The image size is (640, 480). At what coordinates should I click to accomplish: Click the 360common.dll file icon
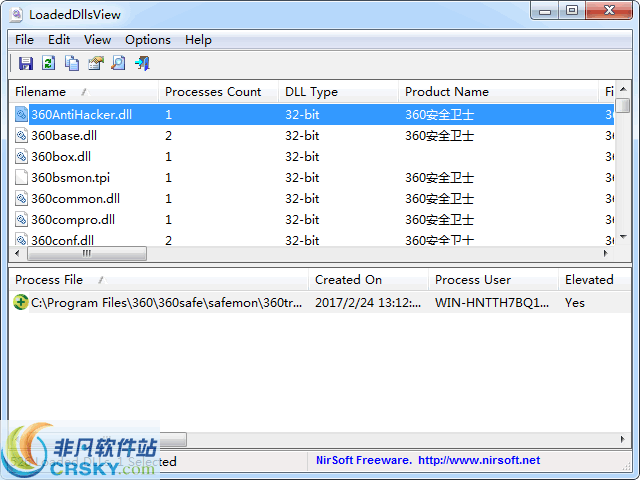point(21,198)
